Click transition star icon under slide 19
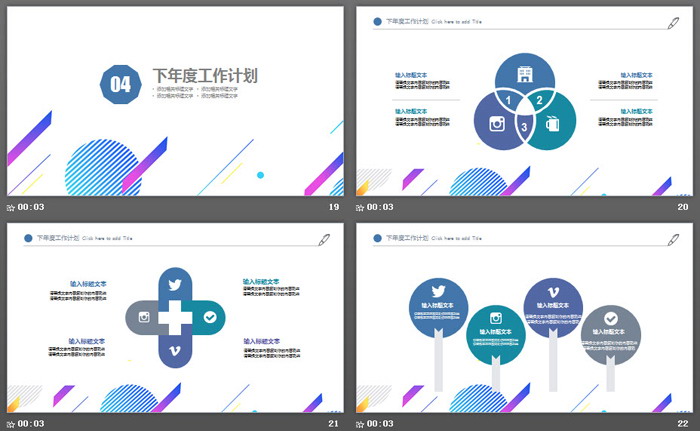Viewport: 700px width, 431px height. click(x=11, y=208)
